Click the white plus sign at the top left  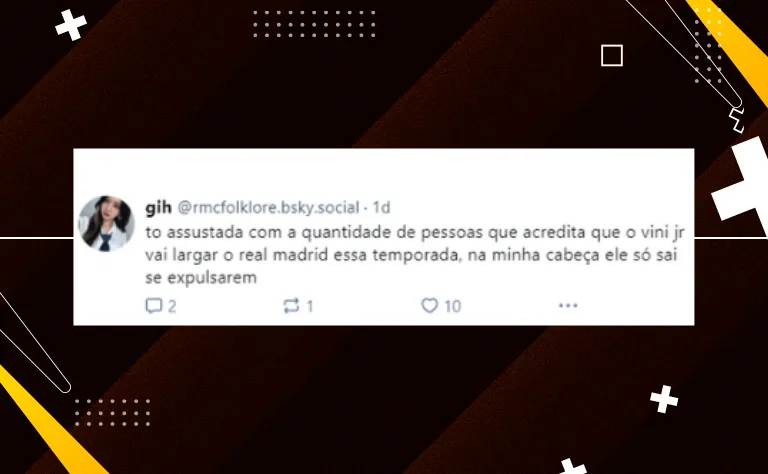[71, 24]
